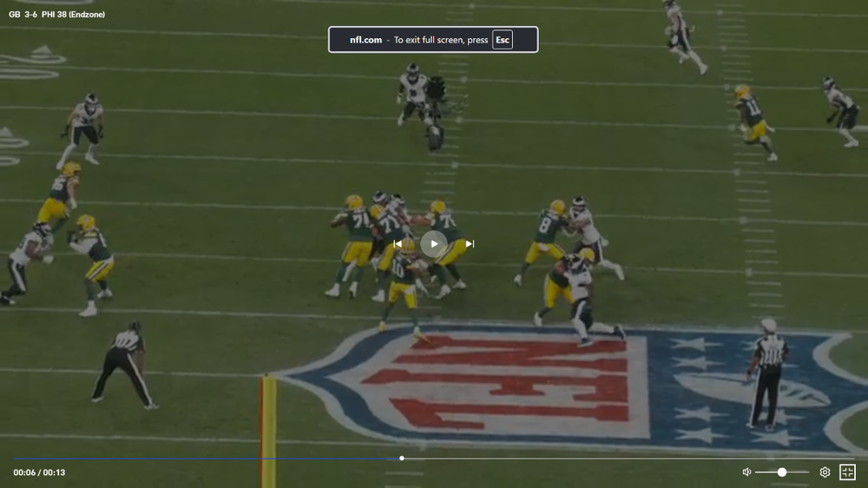868x488 pixels.
Task: Click the 00:06 / 00:13 time display
Action: pos(39,472)
